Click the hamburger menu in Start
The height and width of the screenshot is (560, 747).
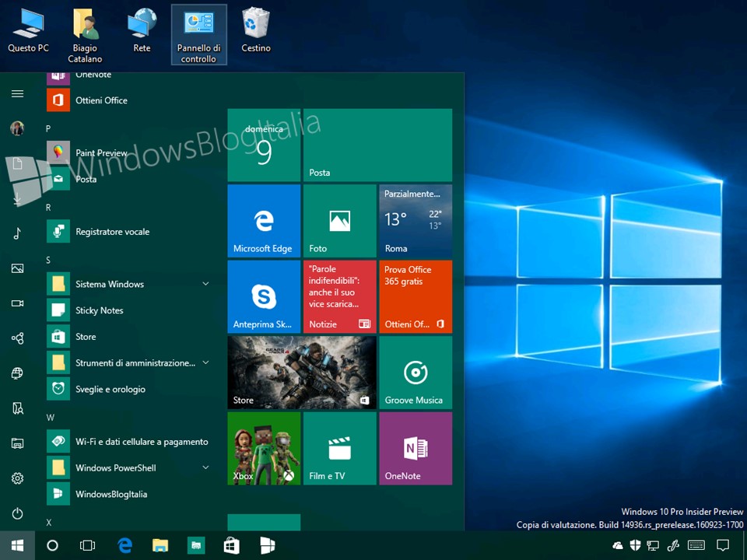pos(18,93)
